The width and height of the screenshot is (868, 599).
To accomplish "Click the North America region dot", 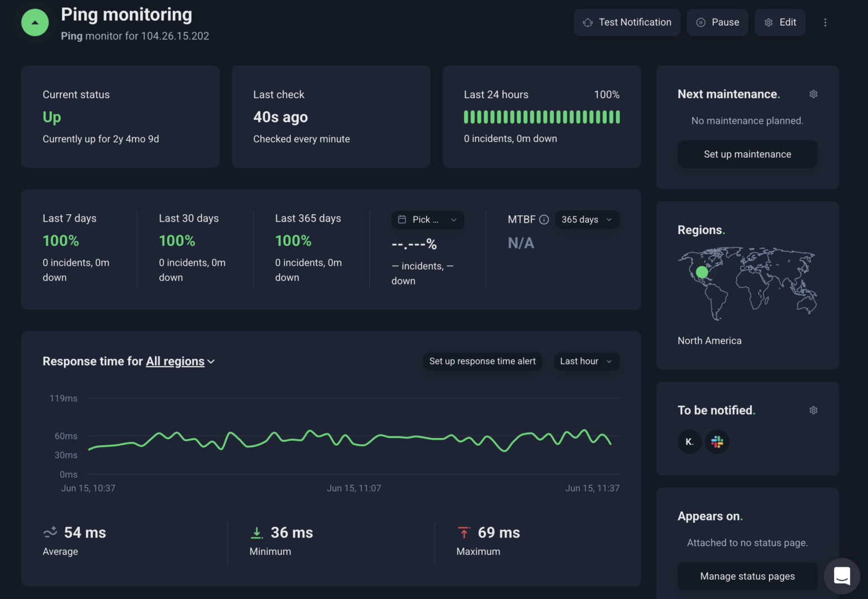I will (702, 272).
